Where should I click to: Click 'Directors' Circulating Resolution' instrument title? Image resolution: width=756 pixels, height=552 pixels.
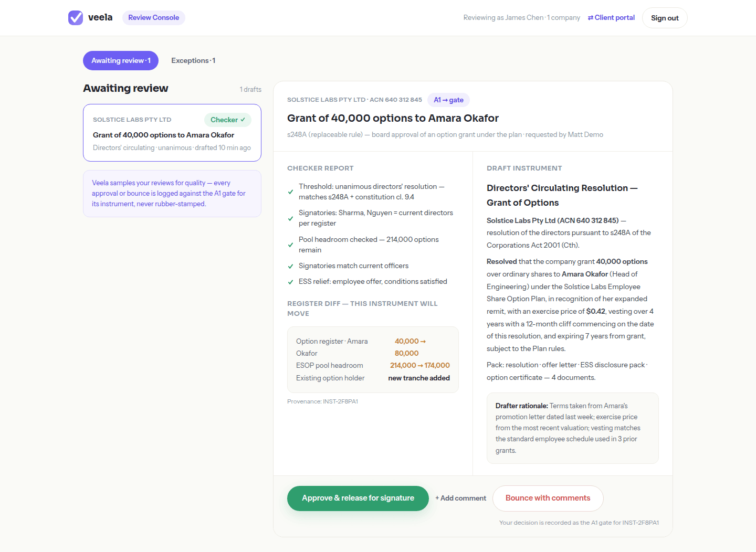562,195
